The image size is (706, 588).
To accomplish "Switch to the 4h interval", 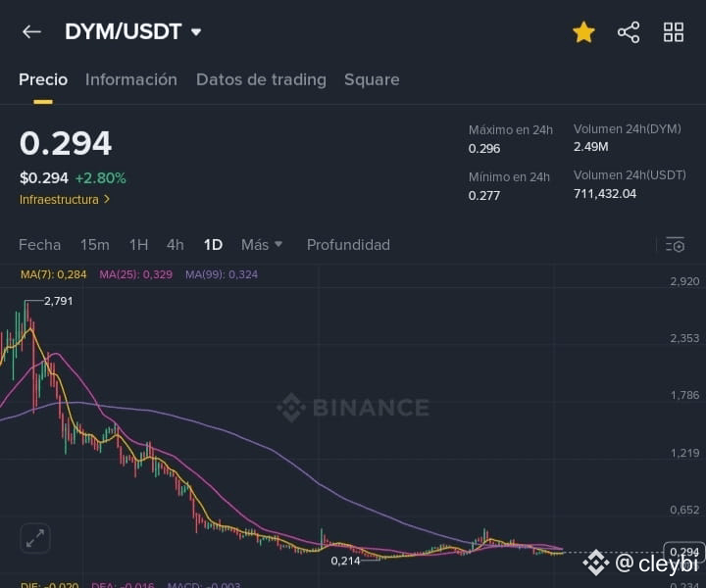I will coord(176,245).
